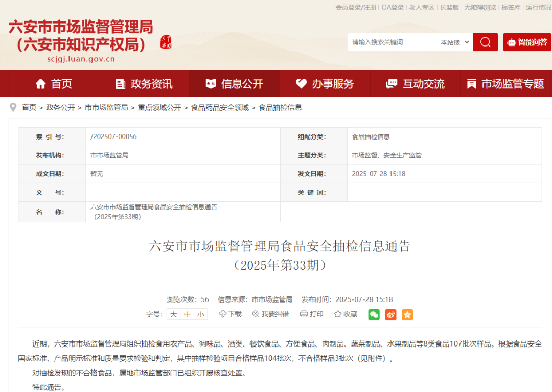This screenshot has height=392, width=552.
Task: Open the 无障碍浏览 top link
Action: (480, 7)
